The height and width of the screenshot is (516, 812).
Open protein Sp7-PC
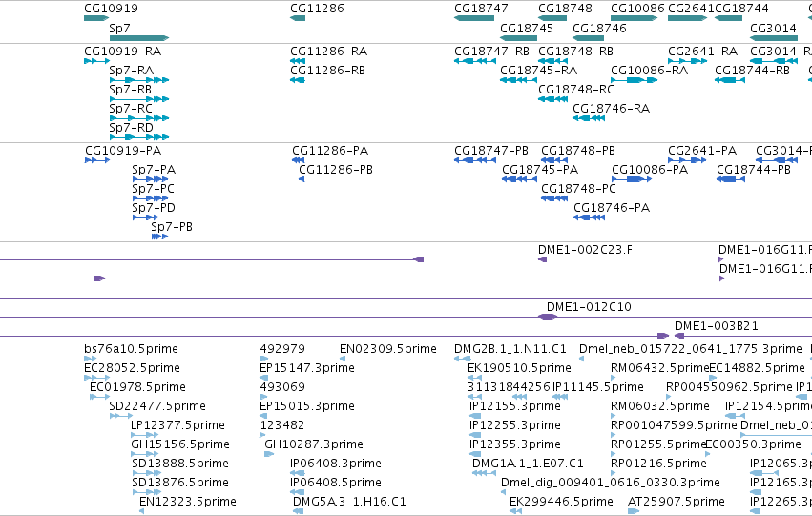pos(154,189)
